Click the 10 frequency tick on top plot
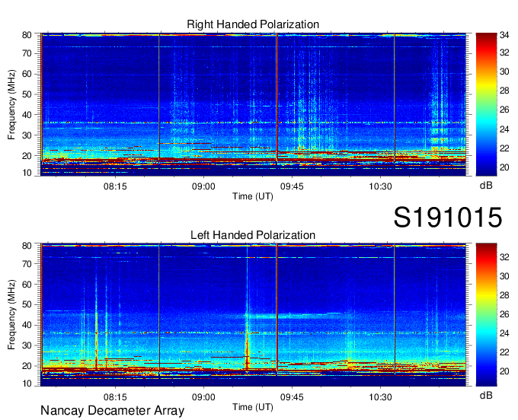 coord(27,173)
